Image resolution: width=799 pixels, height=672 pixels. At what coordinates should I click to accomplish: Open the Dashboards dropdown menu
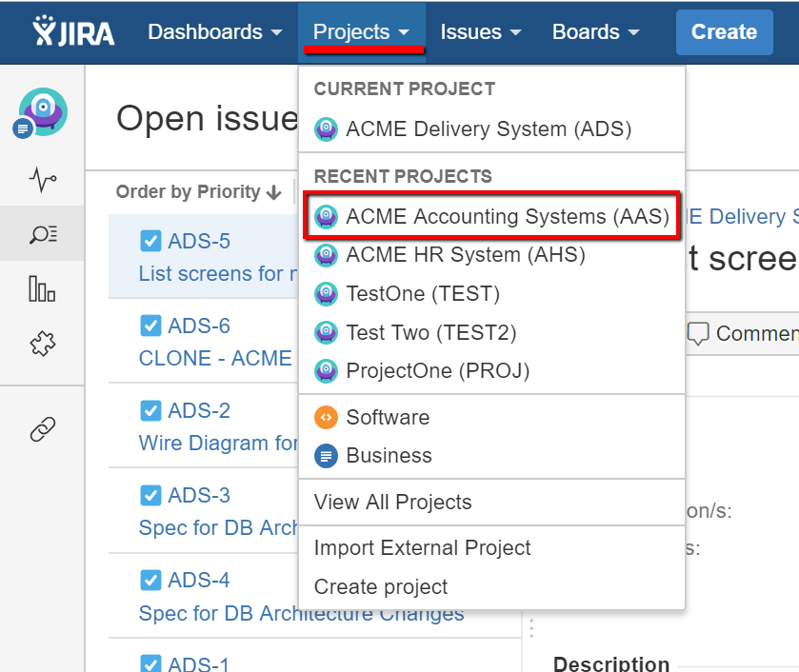pos(215,32)
